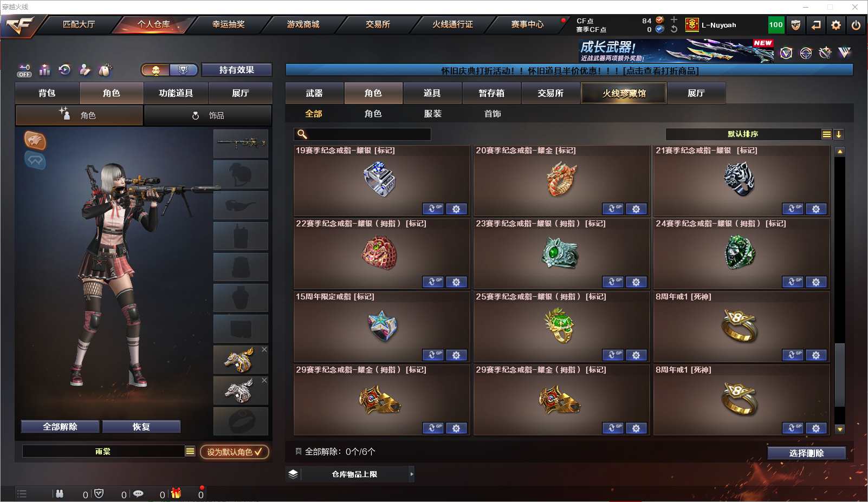This screenshot has height=502, width=868.
Task: Open gear settings on 19赛季纪念戒指-耀银
Action: pyautogui.click(x=456, y=209)
